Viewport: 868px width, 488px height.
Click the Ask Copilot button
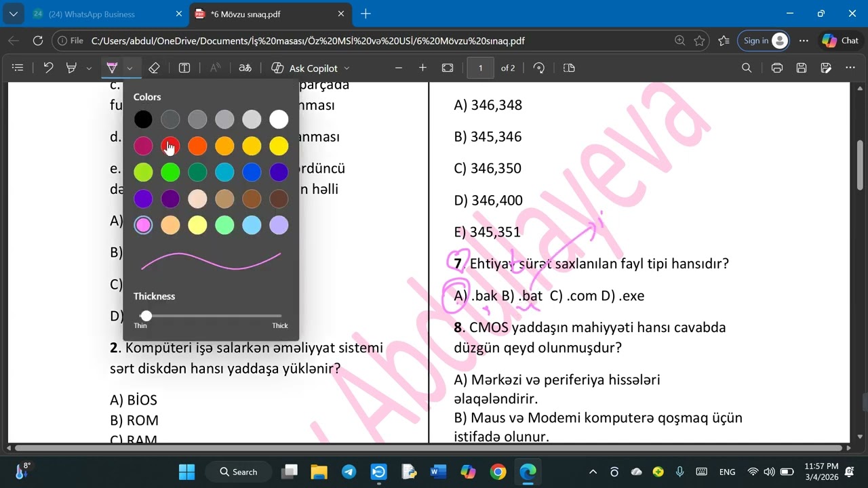(x=304, y=68)
